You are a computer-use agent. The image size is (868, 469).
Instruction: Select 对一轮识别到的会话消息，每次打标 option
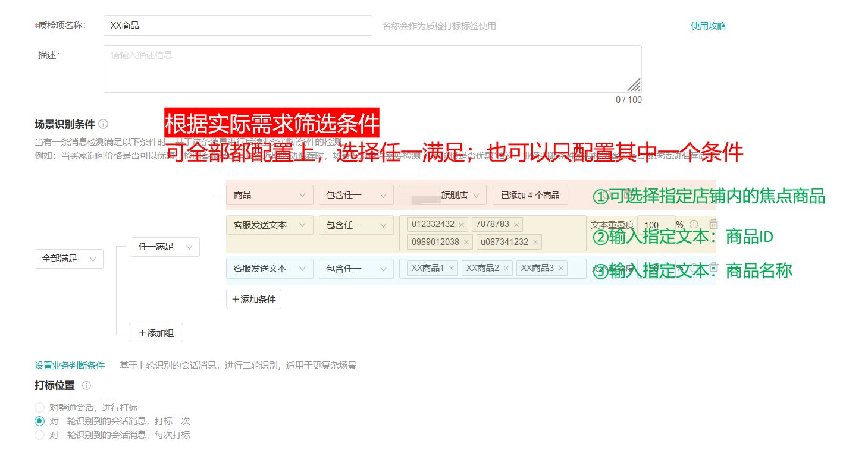(40, 435)
